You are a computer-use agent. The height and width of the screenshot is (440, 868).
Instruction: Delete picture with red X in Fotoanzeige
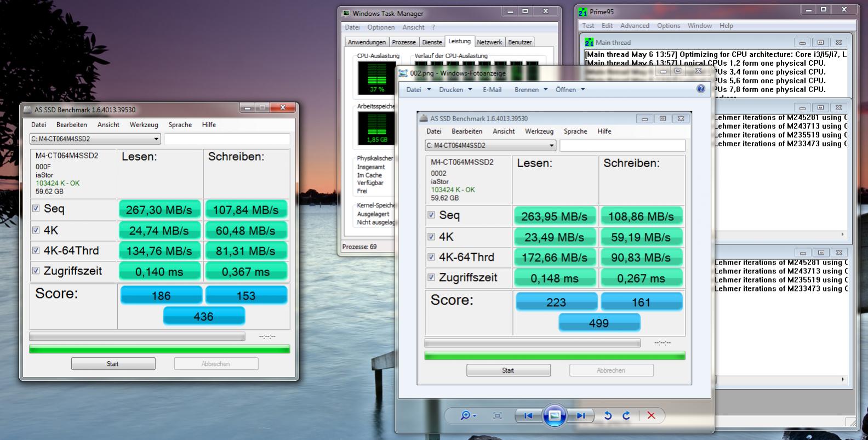click(651, 416)
